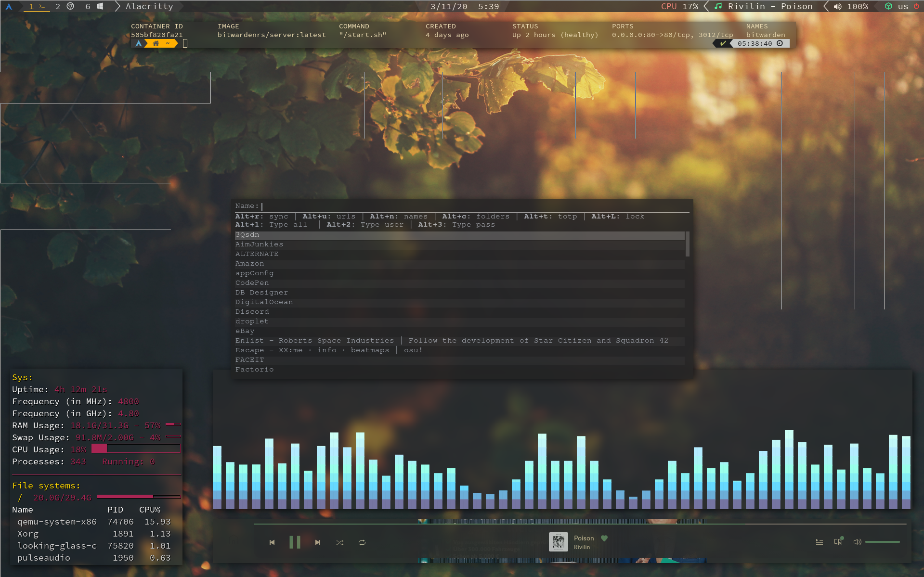This screenshot has width=924, height=577.
Task: Click the Alt+r: sync hint
Action: point(261,217)
